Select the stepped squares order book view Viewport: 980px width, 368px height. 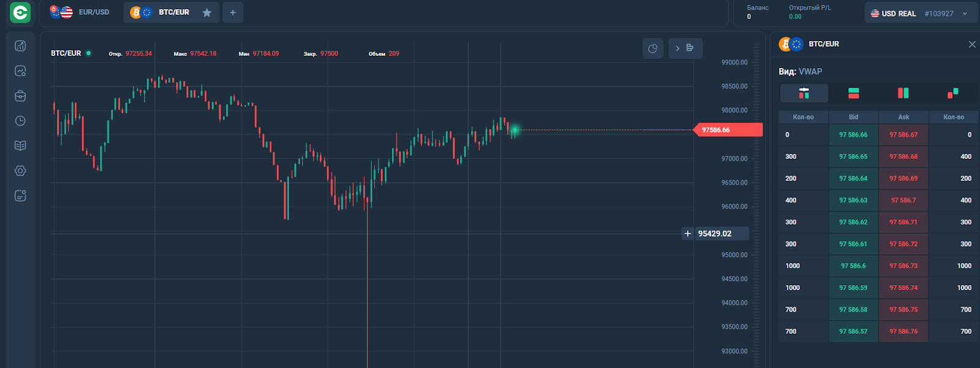point(952,93)
